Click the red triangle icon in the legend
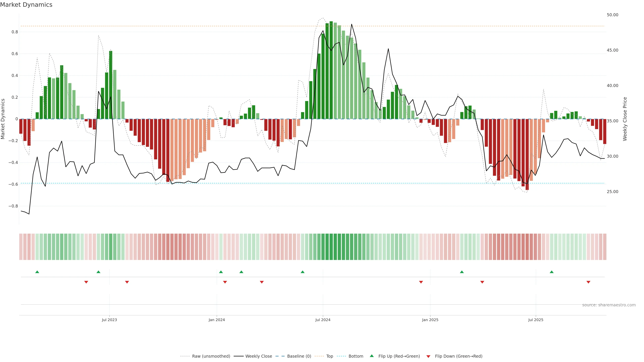Image resolution: width=644 pixels, height=362 pixels. pyautogui.click(x=428, y=356)
